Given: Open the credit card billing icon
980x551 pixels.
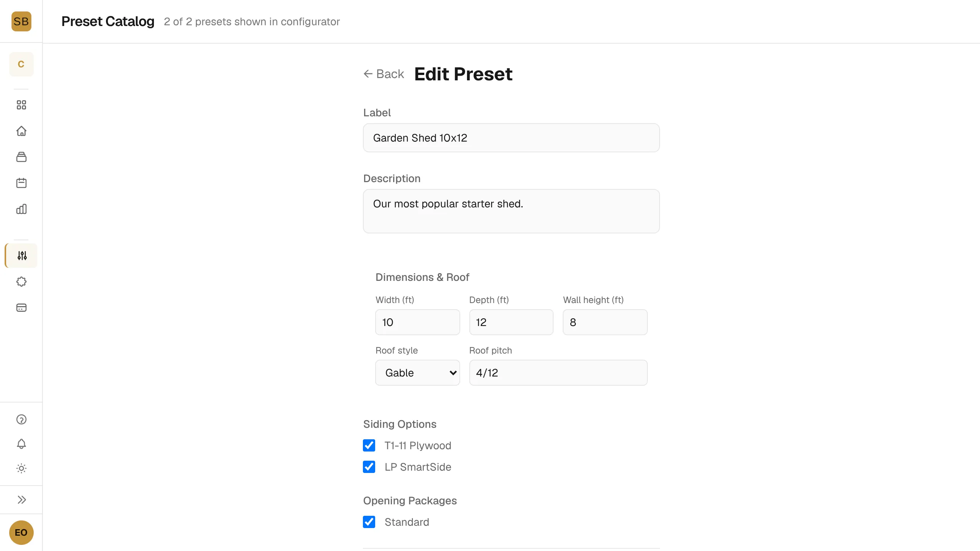Looking at the screenshot, I should tap(21, 308).
